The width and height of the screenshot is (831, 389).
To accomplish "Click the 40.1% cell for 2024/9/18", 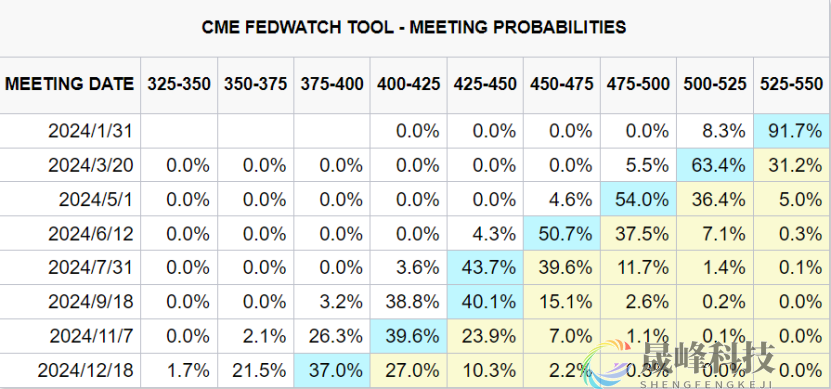I will [x=485, y=302].
